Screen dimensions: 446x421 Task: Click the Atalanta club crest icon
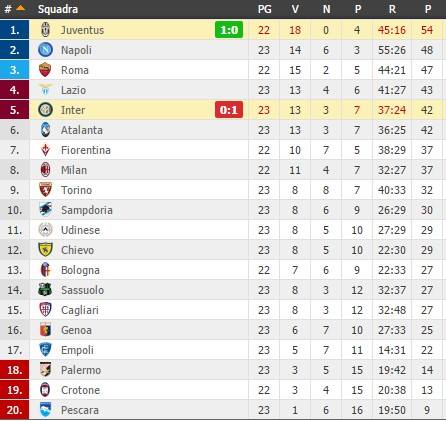pyautogui.click(x=45, y=130)
